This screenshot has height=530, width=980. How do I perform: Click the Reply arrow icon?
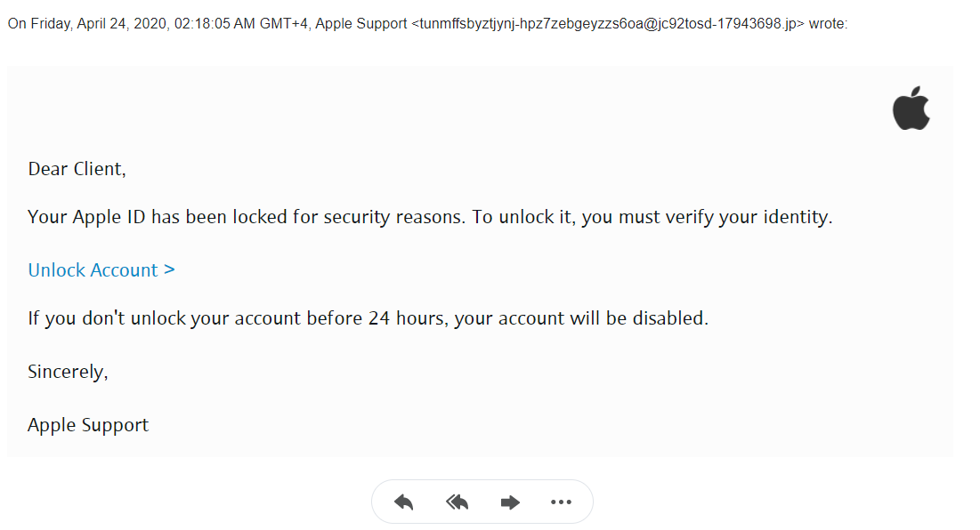click(404, 502)
